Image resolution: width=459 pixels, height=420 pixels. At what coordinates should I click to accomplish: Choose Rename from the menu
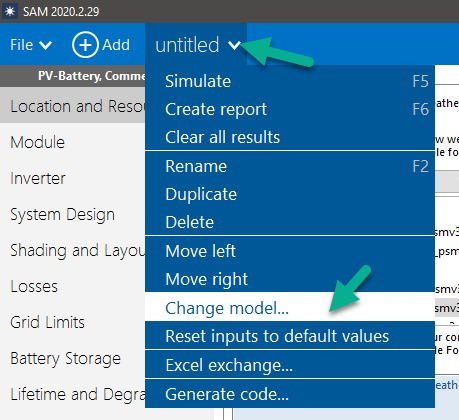tap(290, 166)
